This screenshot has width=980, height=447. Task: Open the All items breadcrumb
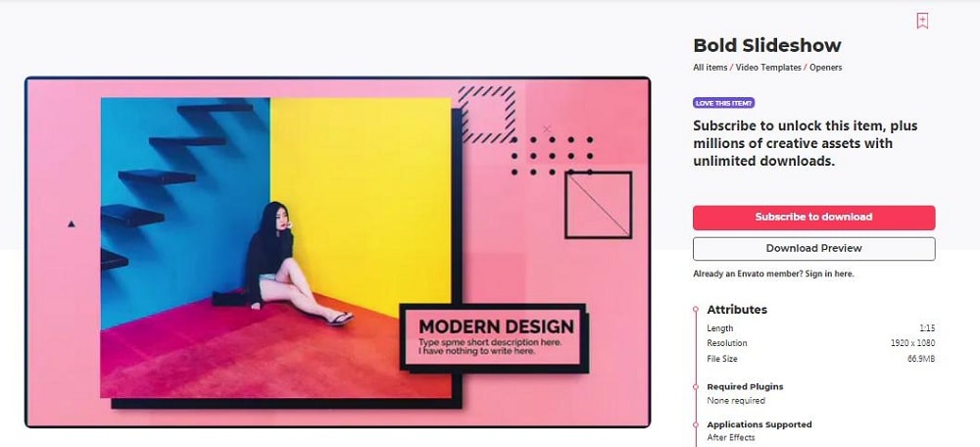pos(710,68)
